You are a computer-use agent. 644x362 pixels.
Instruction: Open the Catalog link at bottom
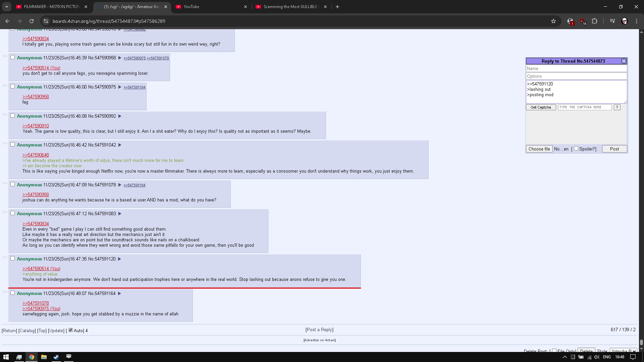(x=27, y=330)
